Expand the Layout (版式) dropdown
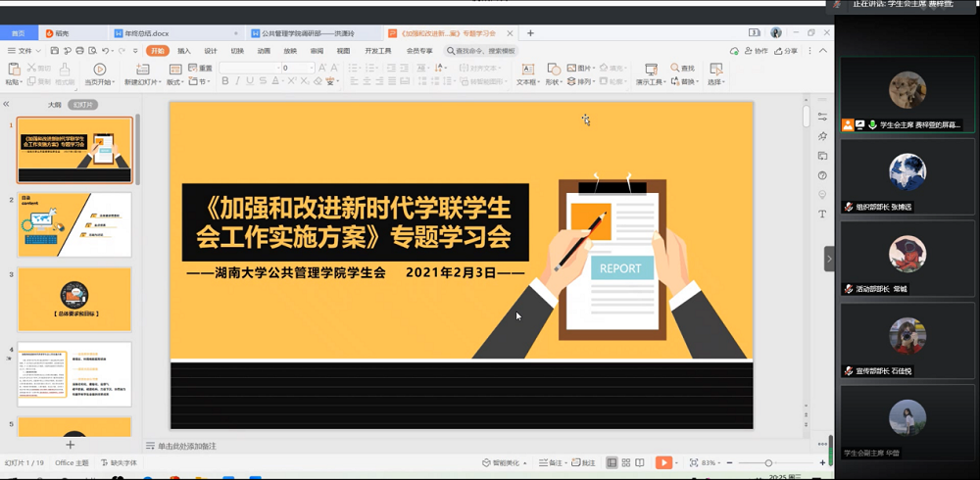The image size is (980, 480). click(x=175, y=82)
